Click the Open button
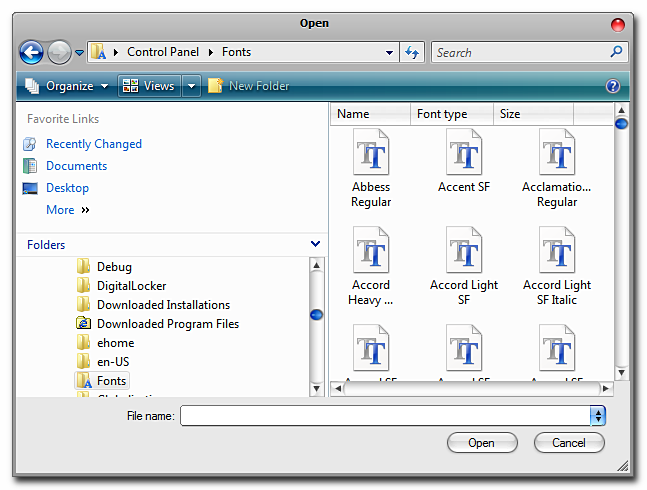 coord(482,443)
